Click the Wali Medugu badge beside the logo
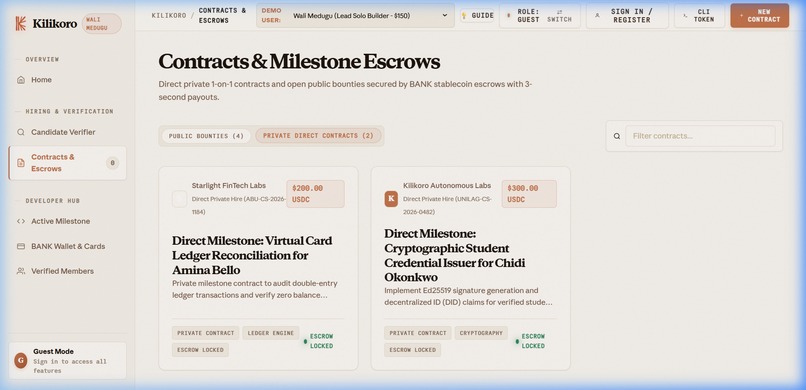This screenshot has width=806, height=390. (x=101, y=24)
